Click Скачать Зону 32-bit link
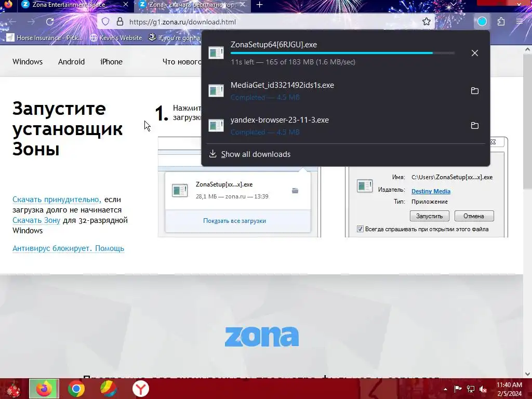This screenshot has height=399, width=532. click(36, 220)
